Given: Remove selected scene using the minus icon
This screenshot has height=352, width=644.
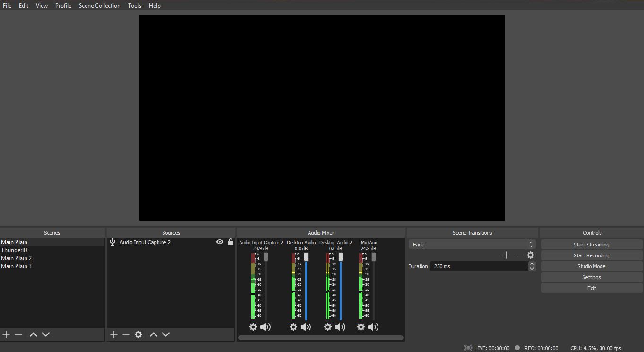Looking at the screenshot, I should 18,334.
